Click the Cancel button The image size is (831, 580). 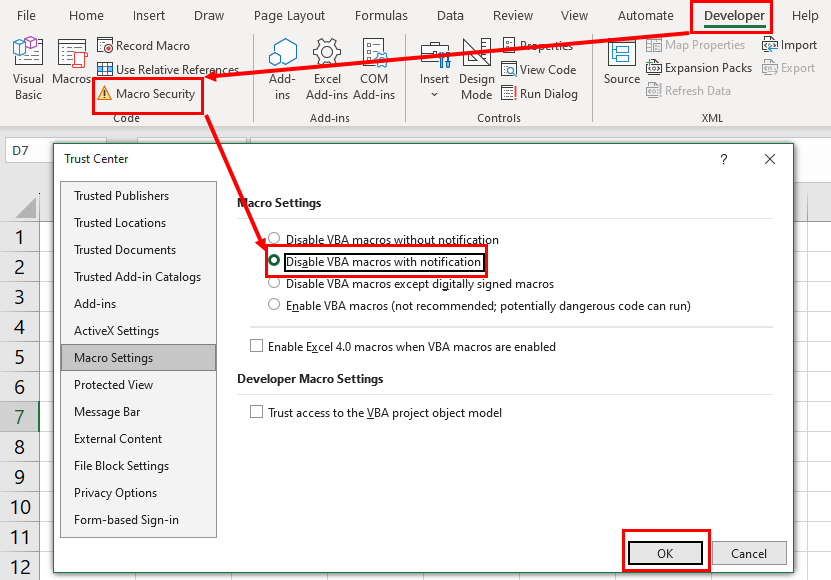(749, 553)
